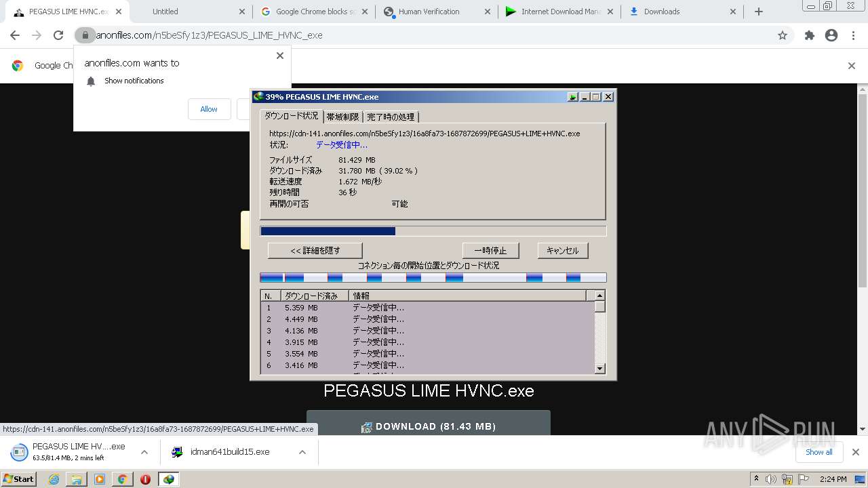
Task: Open a new Chrome tab
Action: click(x=759, y=12)
